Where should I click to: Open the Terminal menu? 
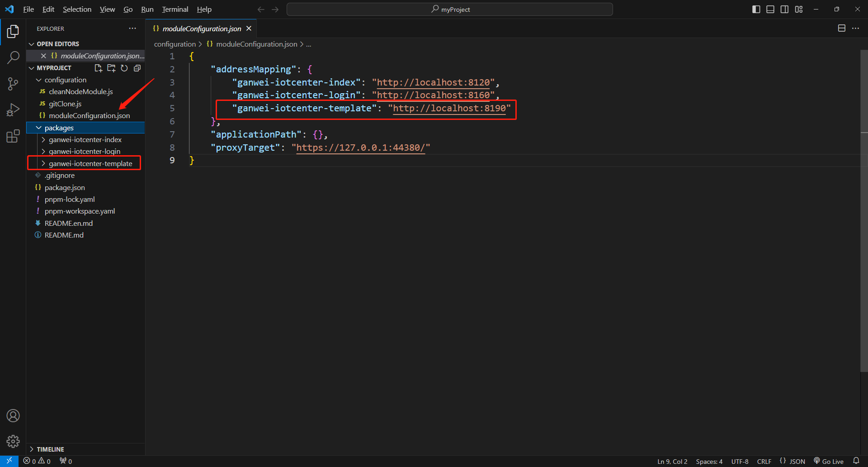pos(175,9)
